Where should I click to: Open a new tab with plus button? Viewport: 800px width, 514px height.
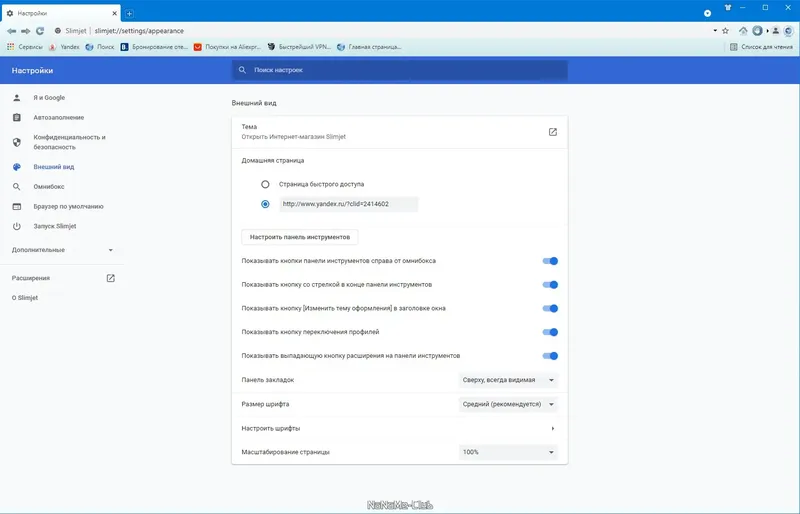point(130,14)
